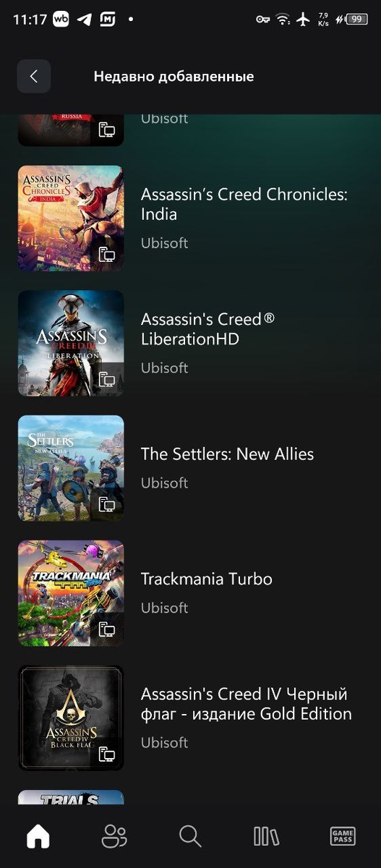
Task: Tap device icon on Liberation HD cover
Action: 107,379
